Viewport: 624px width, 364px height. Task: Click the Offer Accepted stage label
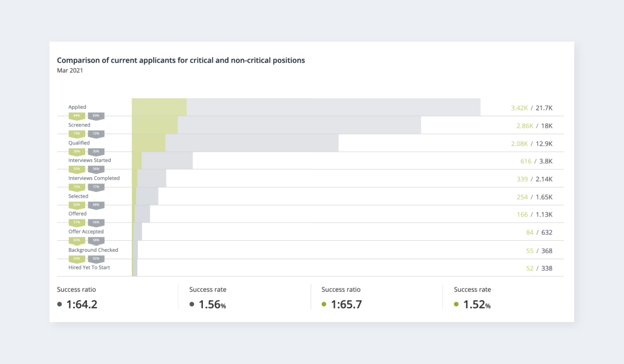click(86, 231)
